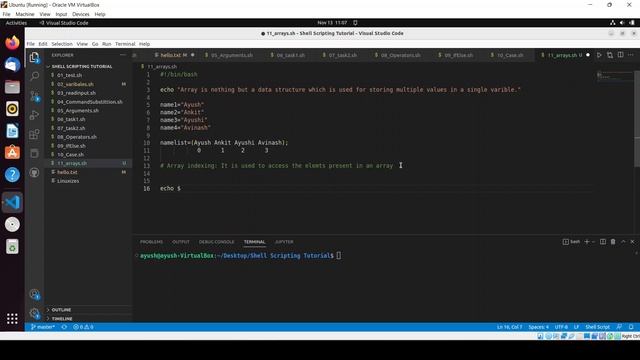Open Rhythmbox from the Ubuntu dock

click(x=12, y=109)
